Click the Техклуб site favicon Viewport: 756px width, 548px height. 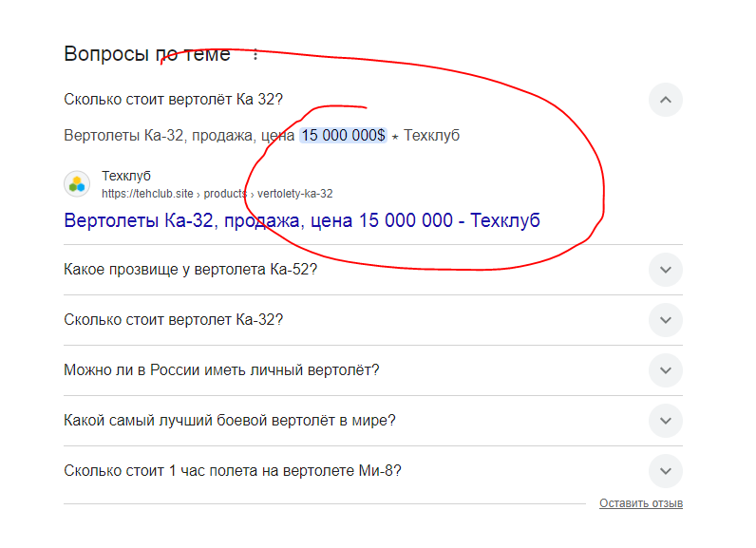tap(77, 184)
